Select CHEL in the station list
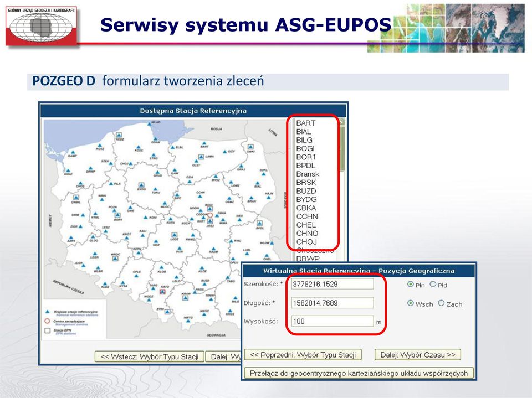 click(306, 225)
